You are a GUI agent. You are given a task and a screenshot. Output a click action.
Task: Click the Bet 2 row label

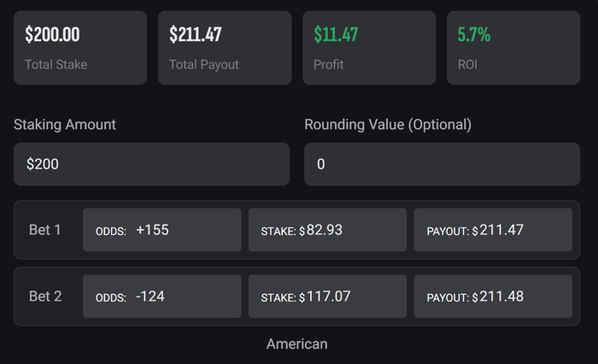45,296
